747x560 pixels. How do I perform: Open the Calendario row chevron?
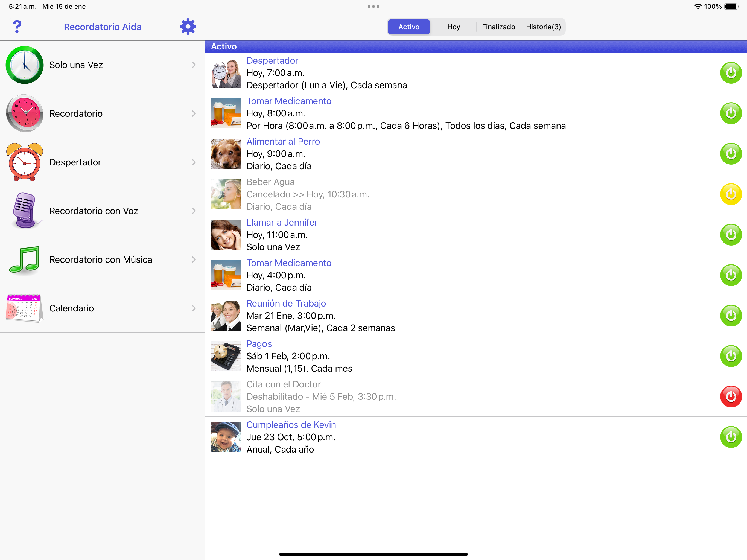194,308
